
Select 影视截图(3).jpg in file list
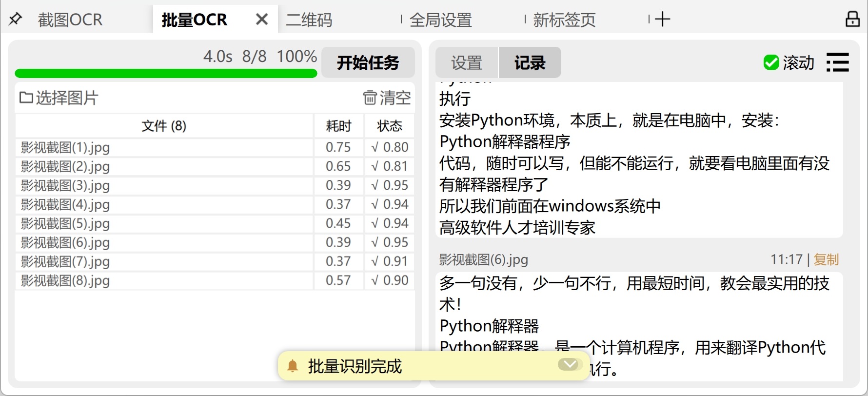coord(65,186)
